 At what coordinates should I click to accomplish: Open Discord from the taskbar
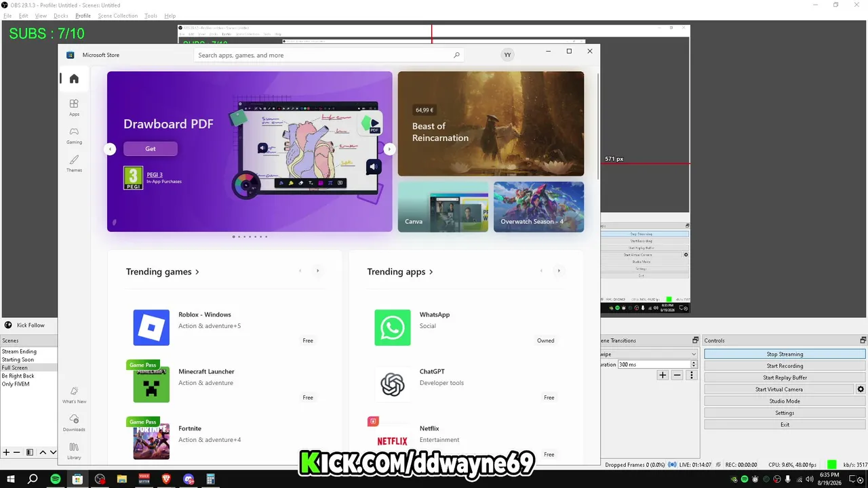[189, 479]
